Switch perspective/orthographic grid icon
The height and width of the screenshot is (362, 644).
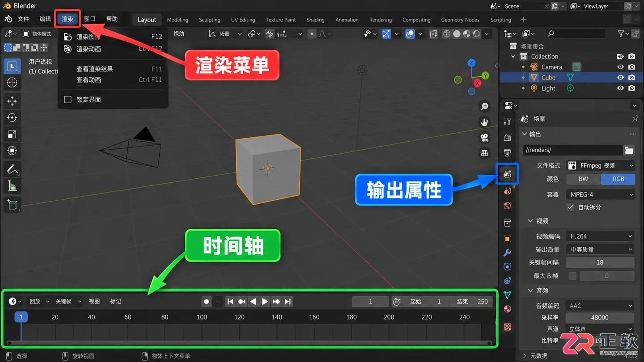coord(484,153)
